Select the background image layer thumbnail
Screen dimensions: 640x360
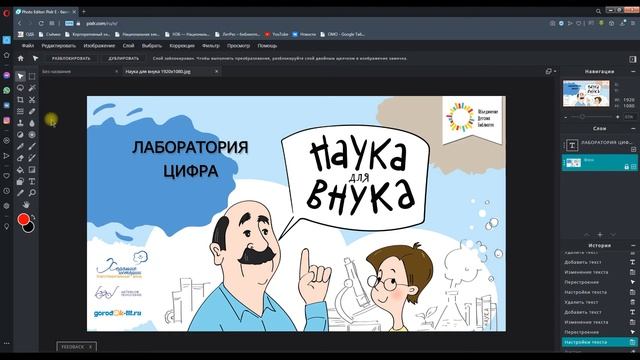573,163
